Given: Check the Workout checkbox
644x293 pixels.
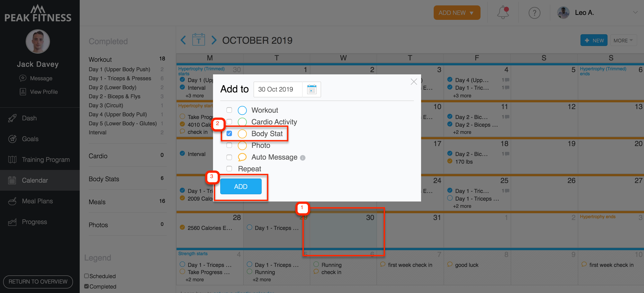Looking at the screenshot, I should [229, 110].
